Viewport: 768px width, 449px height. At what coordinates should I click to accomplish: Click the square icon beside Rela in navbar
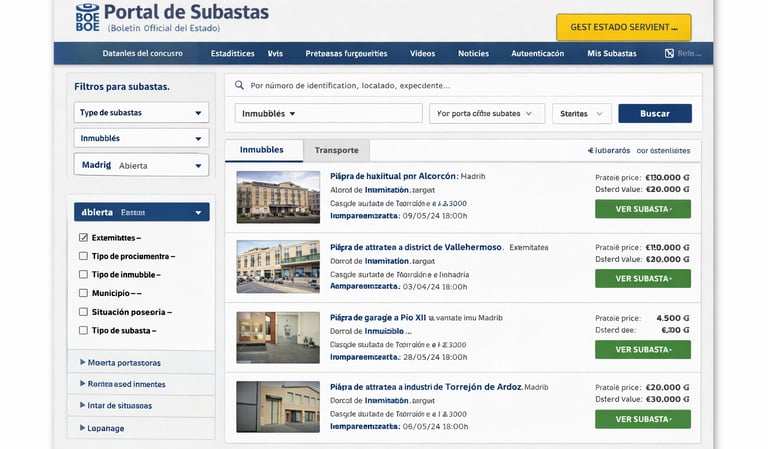click(x=669, y=53)
